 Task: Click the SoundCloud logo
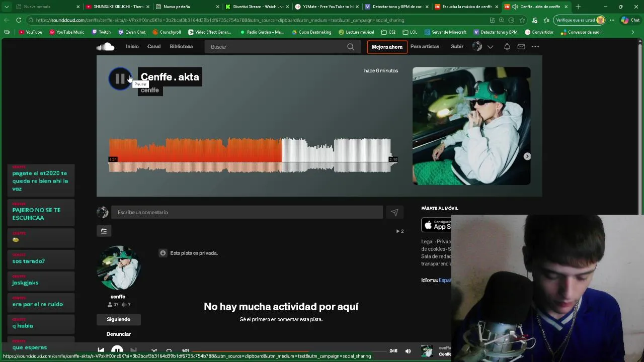point(106,47)
